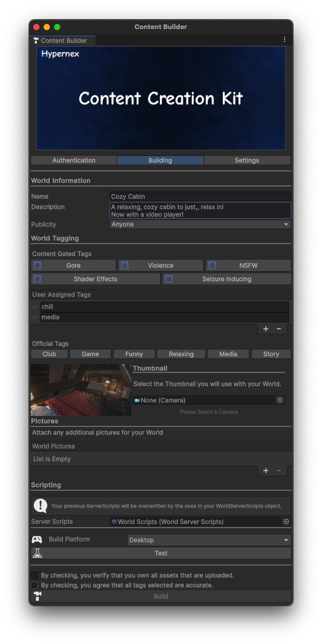This screenshot has height=644, width=322.
Task: Click the Server Scripts object picker circle
Action: (x=286, y=521)
